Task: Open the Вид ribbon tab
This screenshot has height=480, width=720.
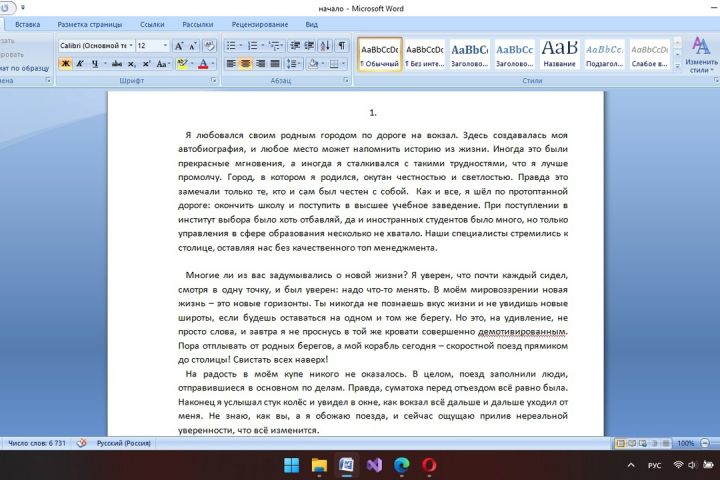Action: (311, 25)
